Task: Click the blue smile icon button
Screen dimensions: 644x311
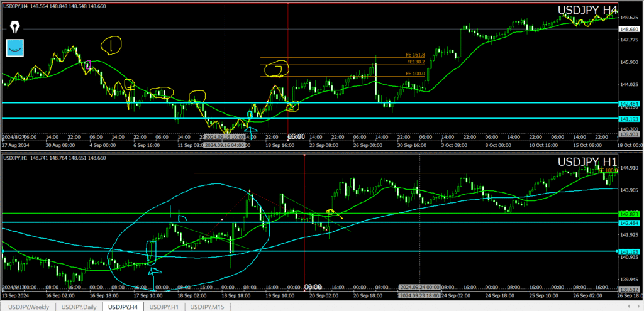Action: [x=15, y=47]
